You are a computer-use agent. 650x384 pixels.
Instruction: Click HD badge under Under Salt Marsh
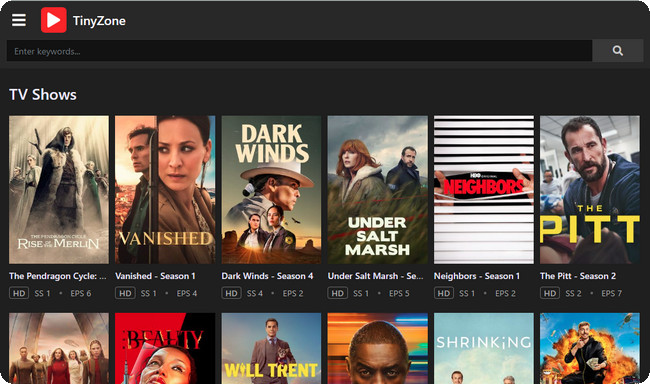[337, 293]
